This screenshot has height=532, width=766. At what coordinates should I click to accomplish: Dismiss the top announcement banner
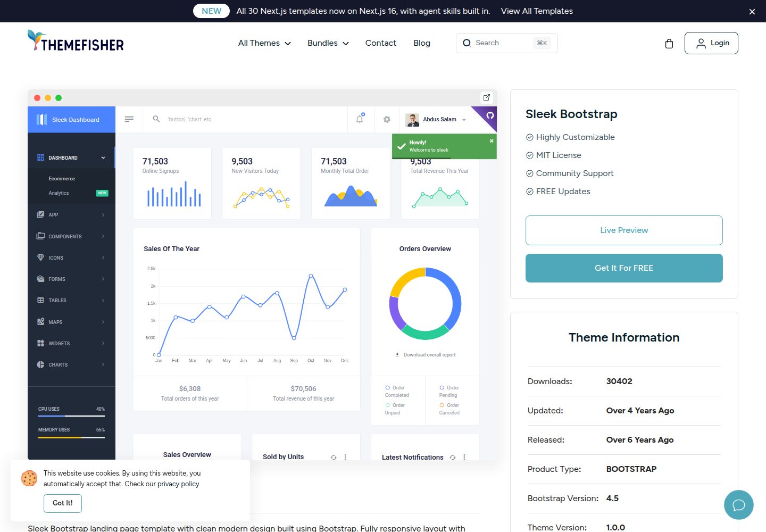pyautogui.click(x=752, y=12)
